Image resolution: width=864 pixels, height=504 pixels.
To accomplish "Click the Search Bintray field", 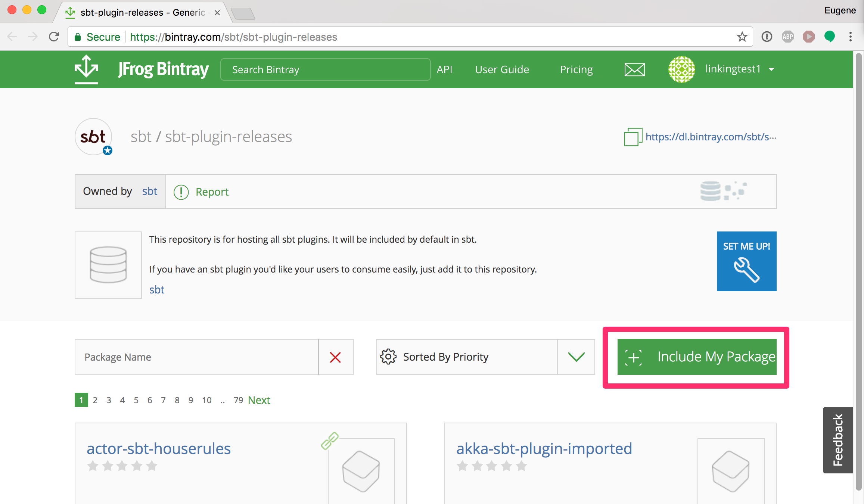I will pyautogui.click(x=325, y=69).
